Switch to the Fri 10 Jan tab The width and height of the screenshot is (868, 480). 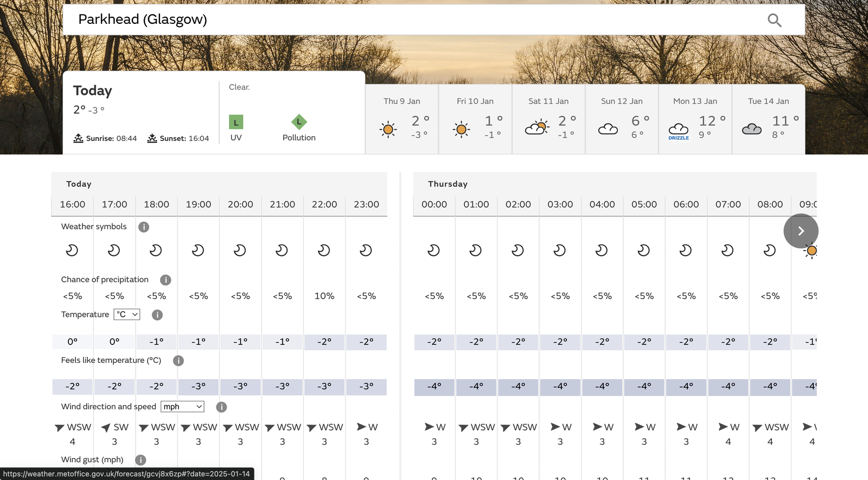point(475,119)
